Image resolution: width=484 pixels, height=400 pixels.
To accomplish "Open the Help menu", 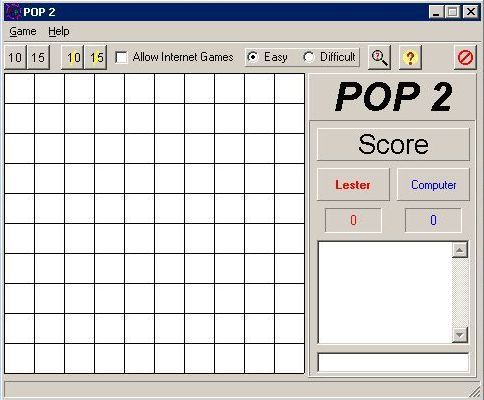I will (x=59, y=31).
